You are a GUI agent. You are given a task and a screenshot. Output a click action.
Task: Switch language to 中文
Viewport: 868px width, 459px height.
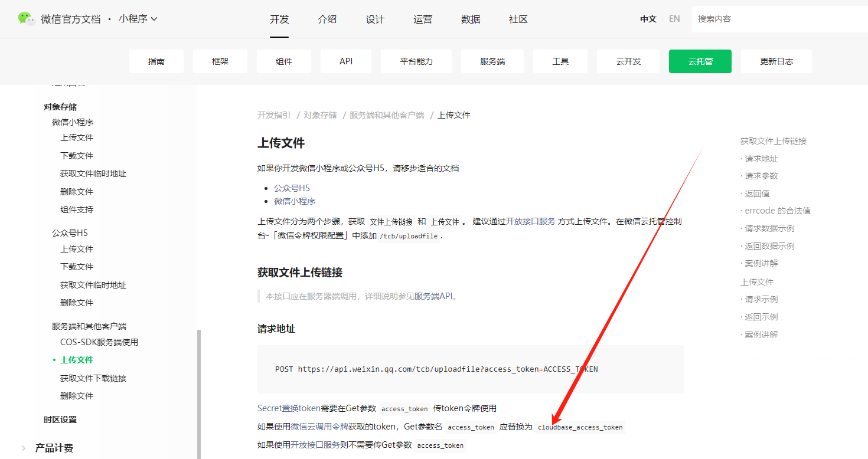(648, 19)
